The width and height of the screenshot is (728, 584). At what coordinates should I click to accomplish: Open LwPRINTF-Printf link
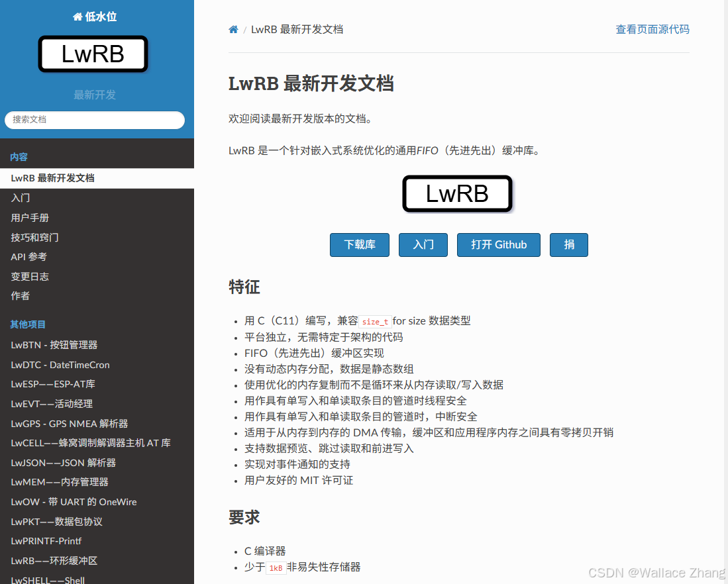pyautogui.click(x=97, y=541)
